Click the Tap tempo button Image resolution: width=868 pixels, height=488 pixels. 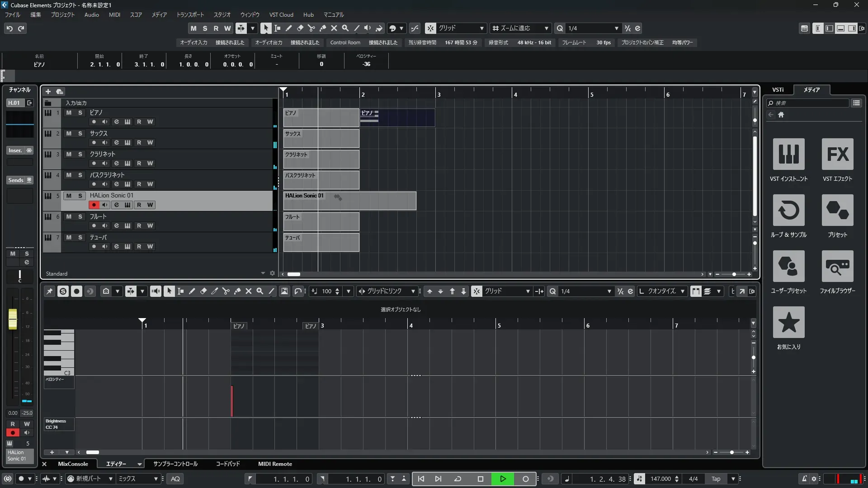click(716, 479)
